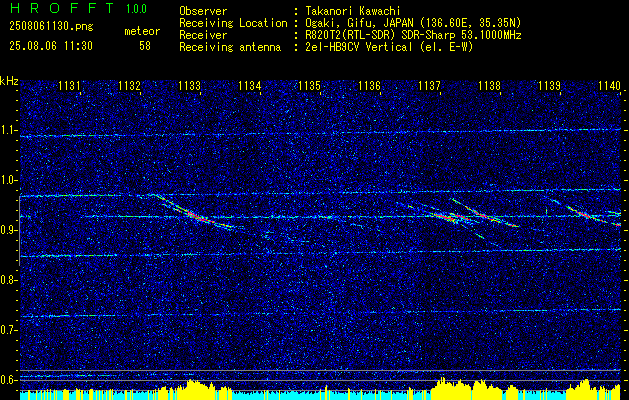Click the 0.8 frequency axis label
629x400 pixels.
(8, 280)
